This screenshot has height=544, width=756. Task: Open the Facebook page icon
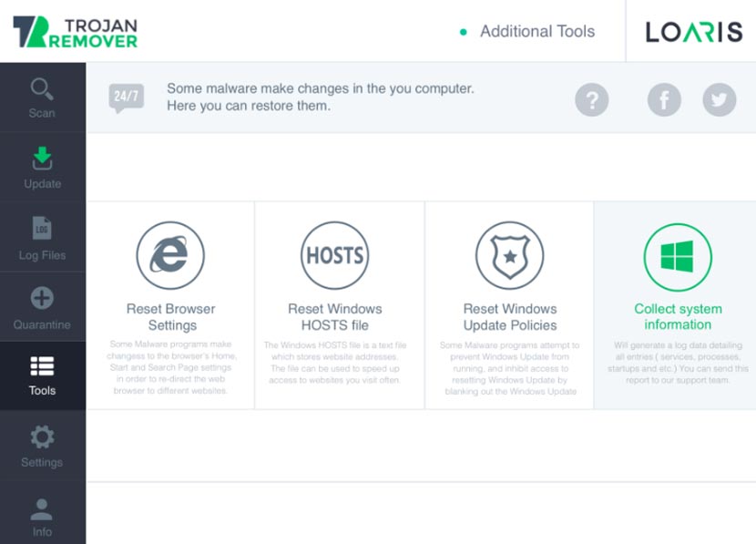664,100
